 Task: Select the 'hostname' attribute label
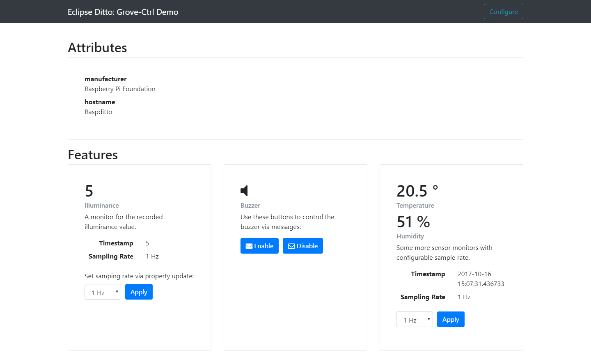[100, 102]
